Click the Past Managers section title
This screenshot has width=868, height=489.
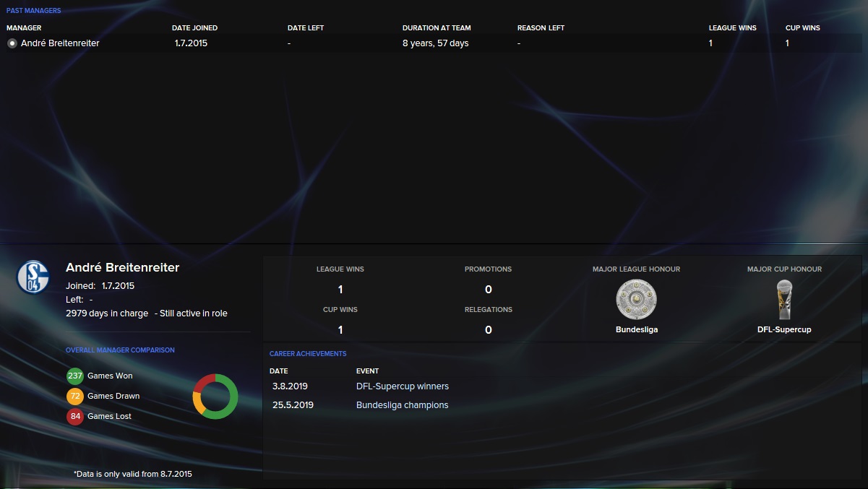pyautogui.click(x=34, y=11)
